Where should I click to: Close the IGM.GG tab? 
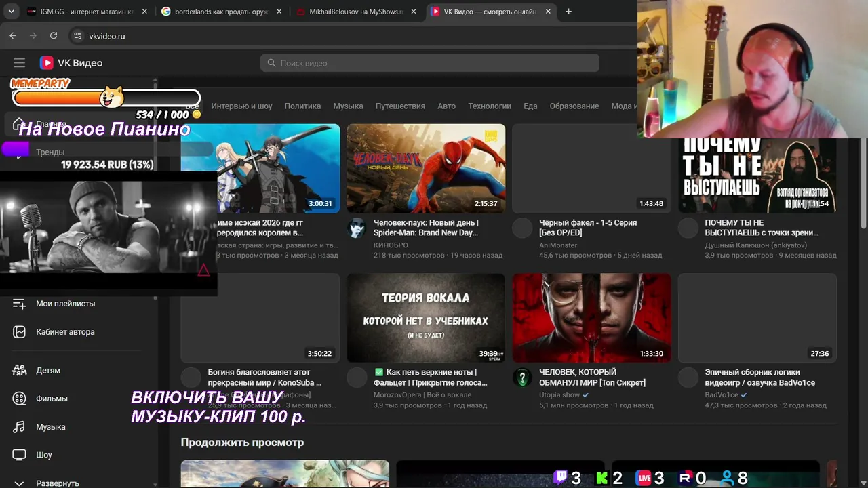click(144, 12)
